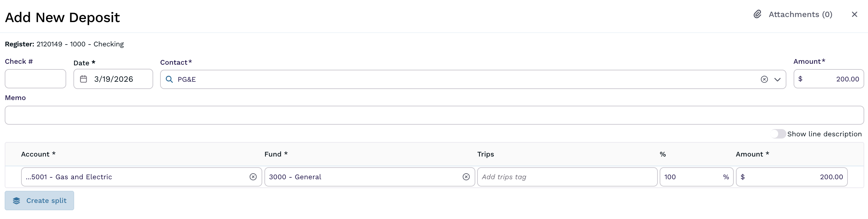Clear the Gas and Electric account

tap(253, 177)
